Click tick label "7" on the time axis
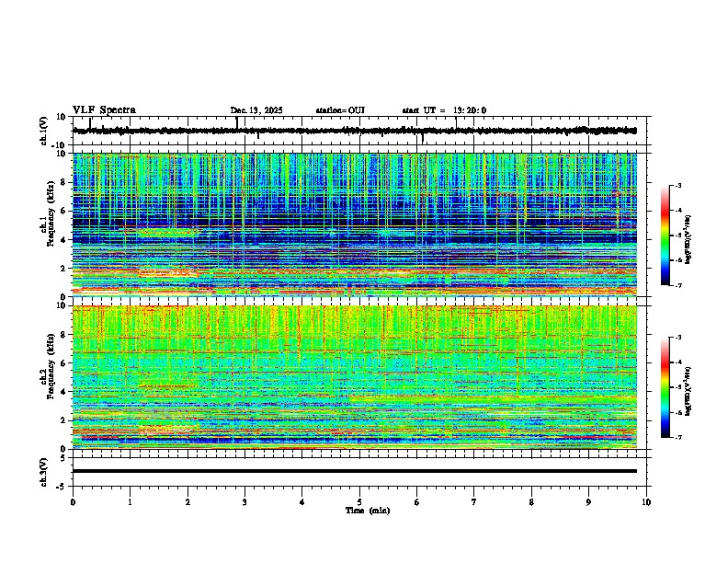Screen dimensions: 728x563 [x=474, y=502]
